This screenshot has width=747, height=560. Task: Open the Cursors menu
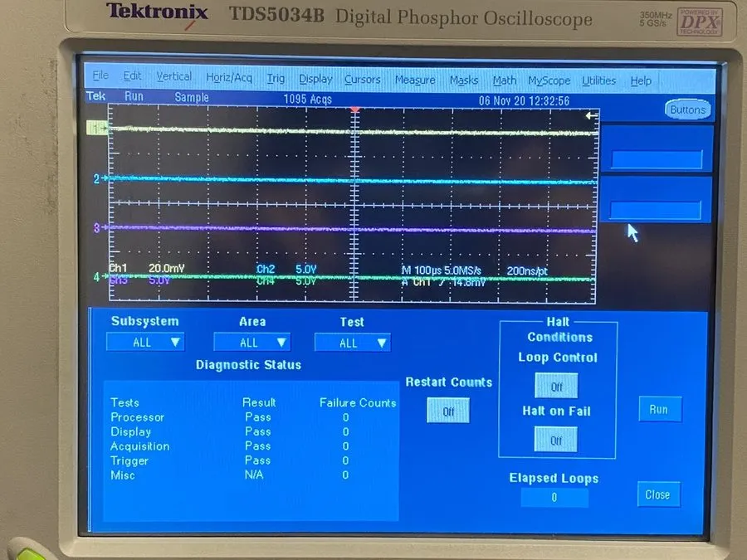[363, 80]
